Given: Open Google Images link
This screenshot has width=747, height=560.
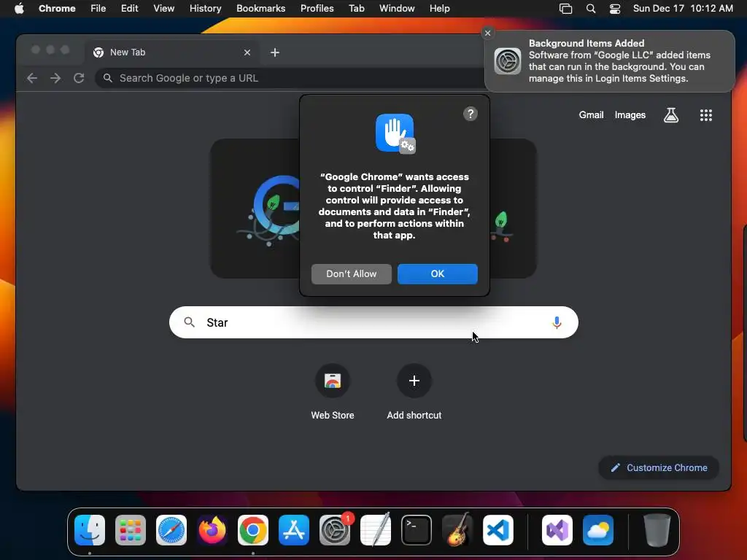Looking at the screenshot, I should coord(630,114).
